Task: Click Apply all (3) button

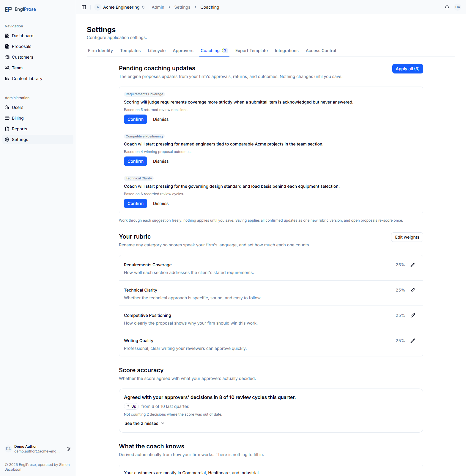Action: 408,69
